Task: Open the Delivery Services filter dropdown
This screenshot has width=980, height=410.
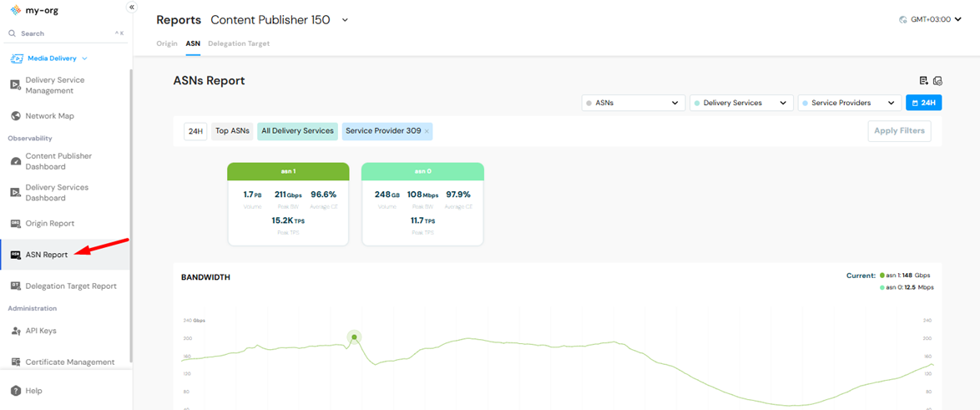Action: coord(741,103)
